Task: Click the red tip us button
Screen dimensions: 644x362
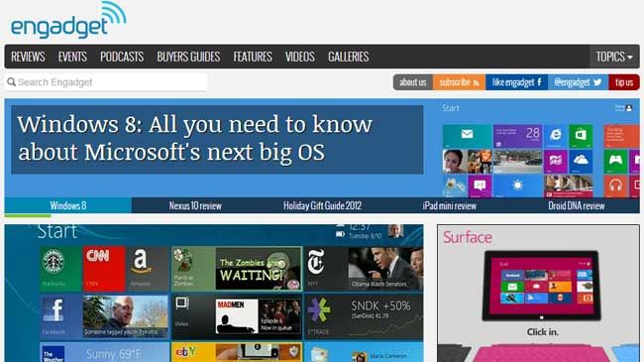Action: 624,82
